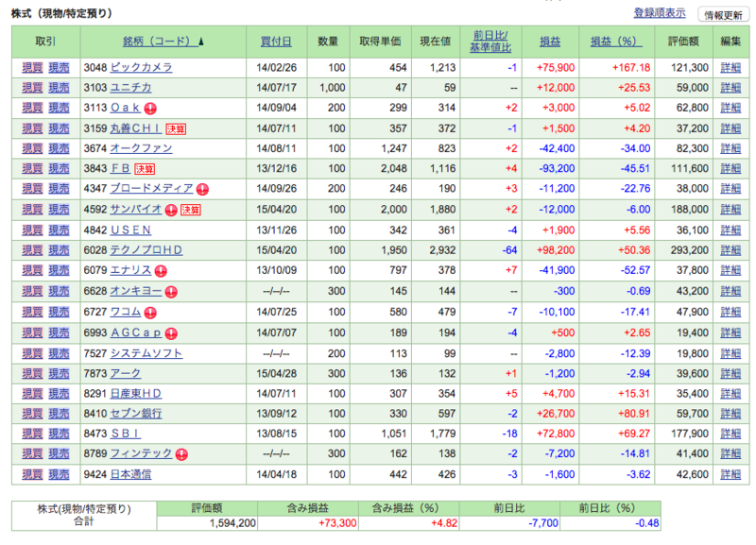This screenshot has width=756, height=545.
Task: Open the FB stock link
Action: (121, 168)
